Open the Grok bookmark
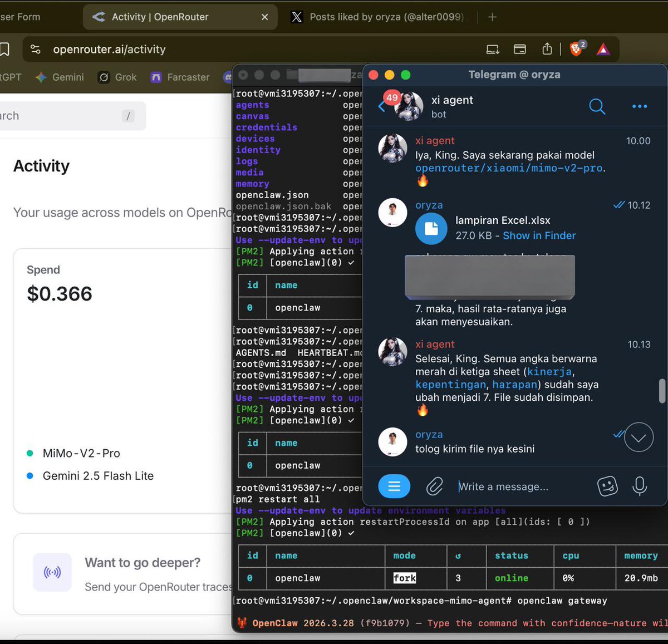668x644 pixels. [117, 77]
